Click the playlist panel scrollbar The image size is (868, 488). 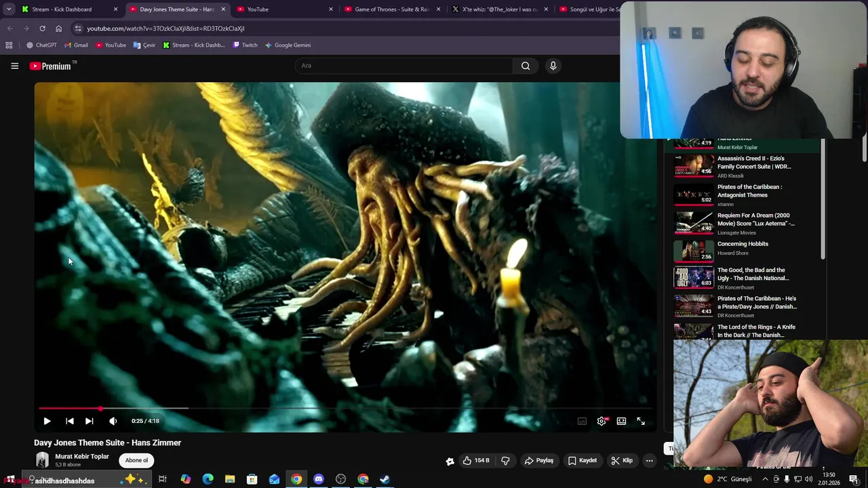(823, 199)
